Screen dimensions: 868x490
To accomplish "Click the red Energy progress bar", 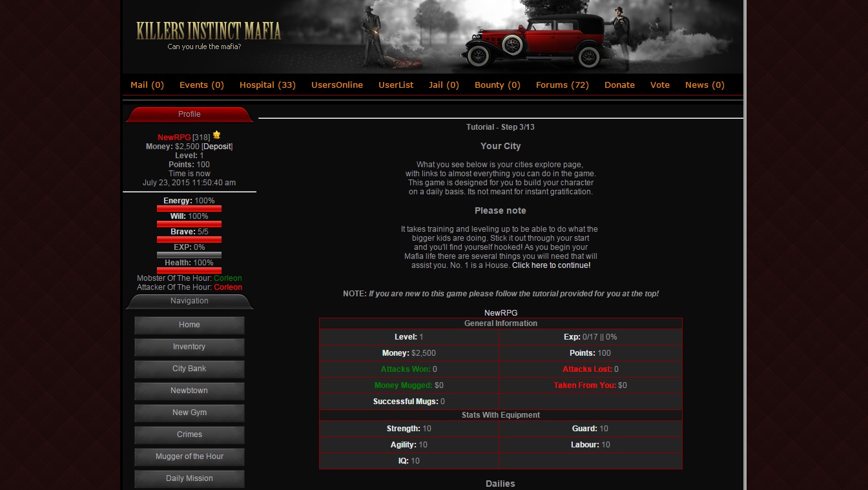I will pos(189,209).
